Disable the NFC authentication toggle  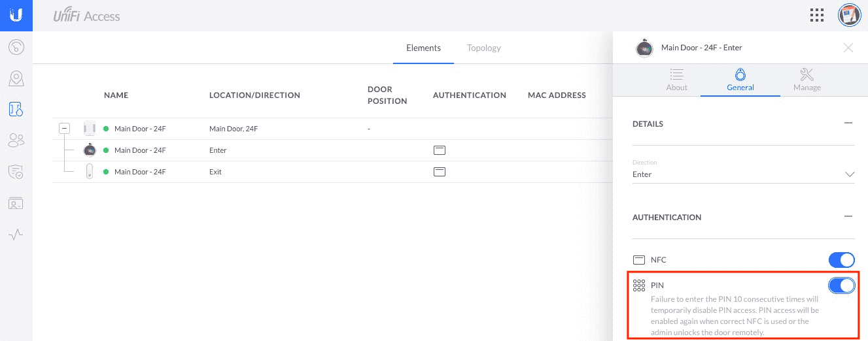tap(841, 260)
